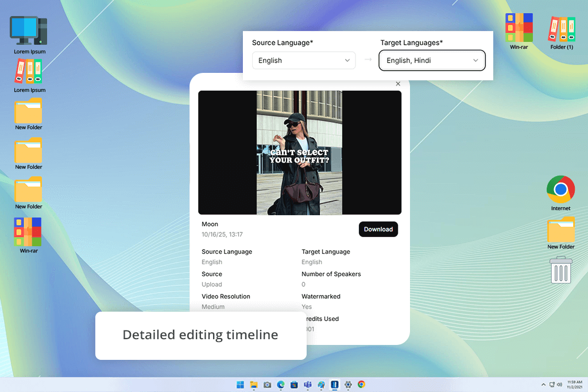Open Microsoft Teams from the taskbar
Image resolution: width=588 pixels, height=392 pixels.
[x=308, y=385]
